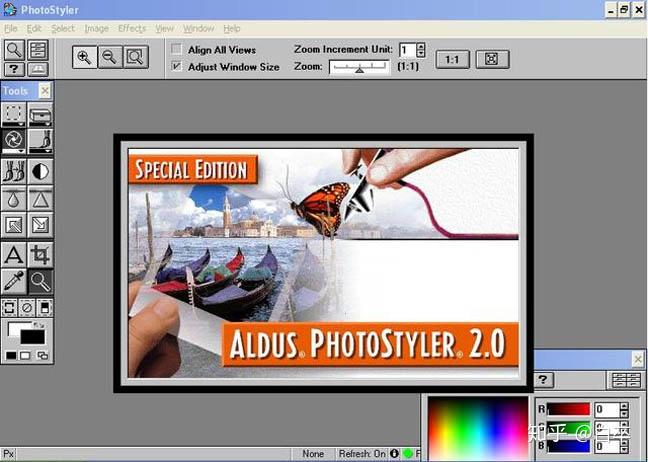Select the Zoom magnifier tool in Tools palette

tap(40, 281)
